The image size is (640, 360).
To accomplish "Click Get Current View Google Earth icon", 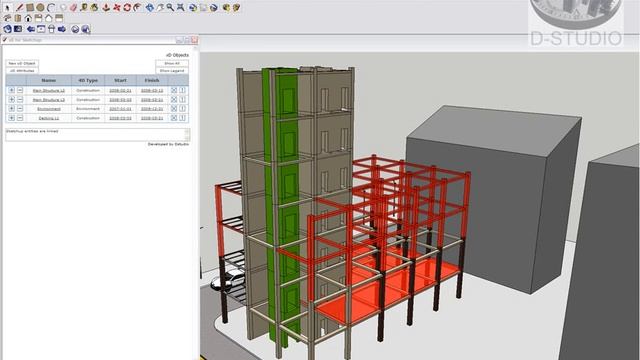I will click(193, 7).
